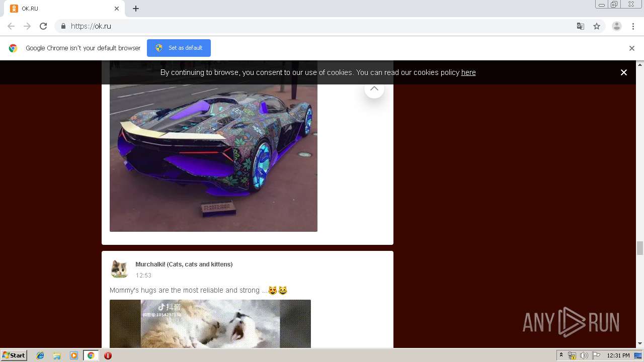Click the browser back arrow
Screen dimensions: 644x362
[x=11, y=26]
